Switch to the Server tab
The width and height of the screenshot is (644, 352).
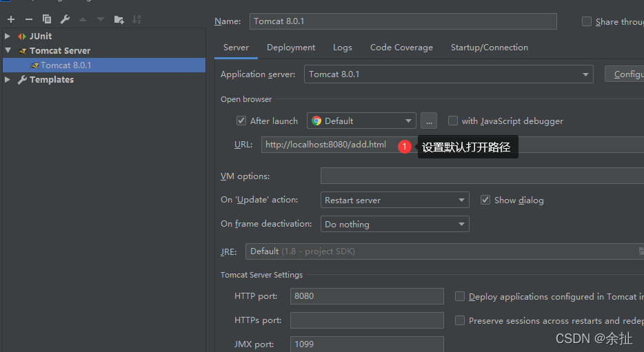237,48
